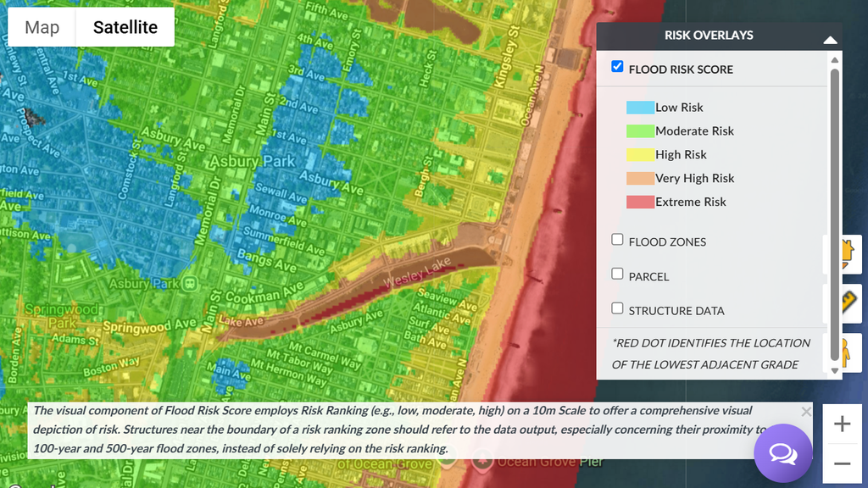Image resolution: width=868 pixels, height=488 pixels.
Task: Click the Low Risk blue swatch
Action: click(640, 108)
